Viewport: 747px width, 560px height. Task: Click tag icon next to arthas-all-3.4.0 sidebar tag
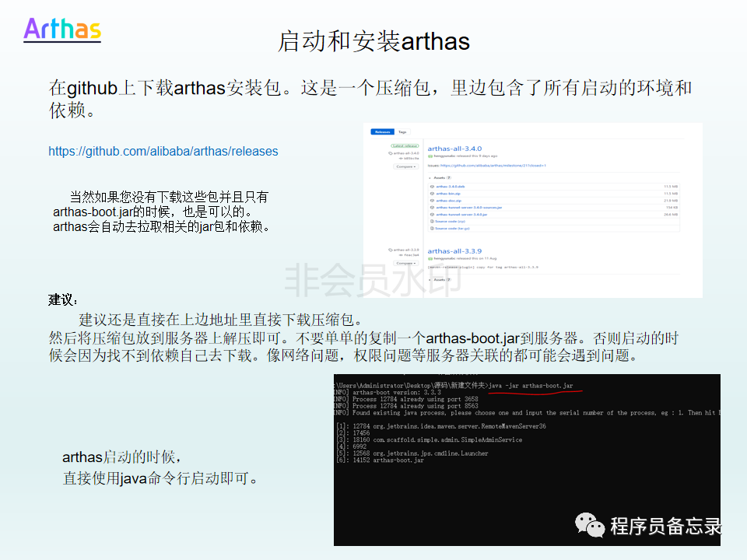coord(391,153)
